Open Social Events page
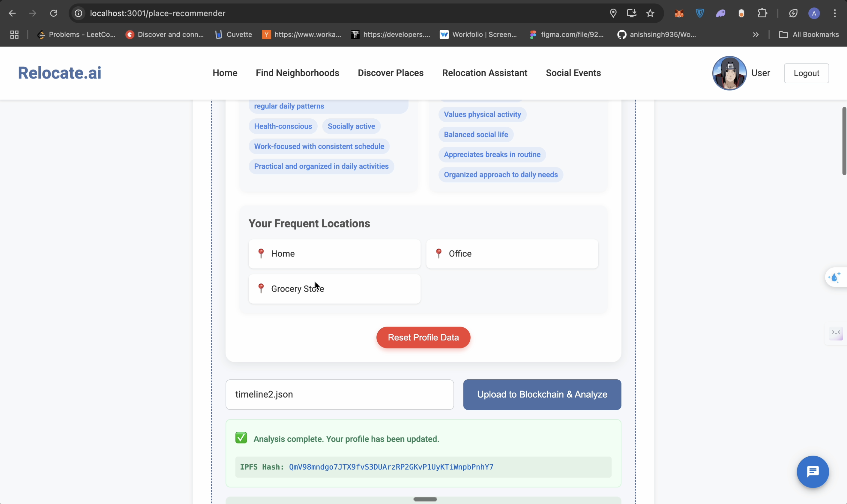The width and height of the screenshot is (847, 504). click(573, 73)
